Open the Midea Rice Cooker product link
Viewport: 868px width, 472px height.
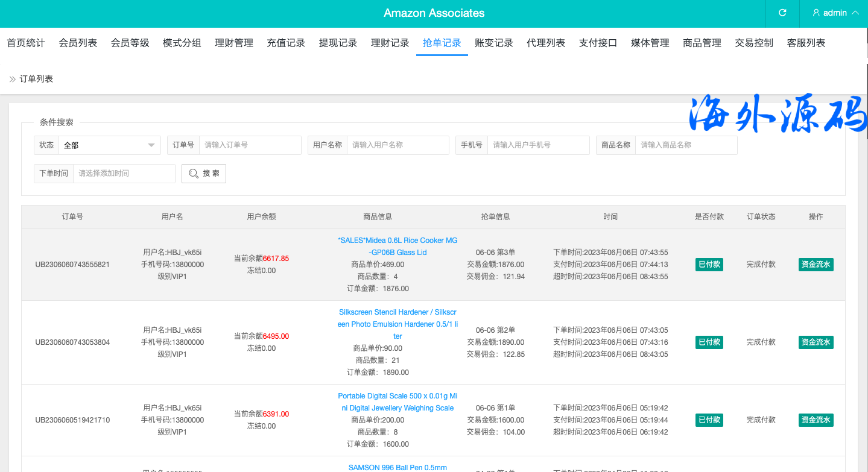coord(398,246)
